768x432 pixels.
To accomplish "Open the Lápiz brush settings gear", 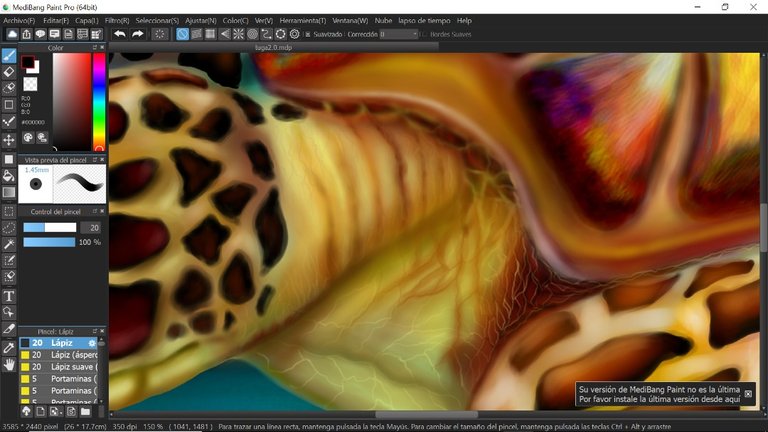I will 92,343.
